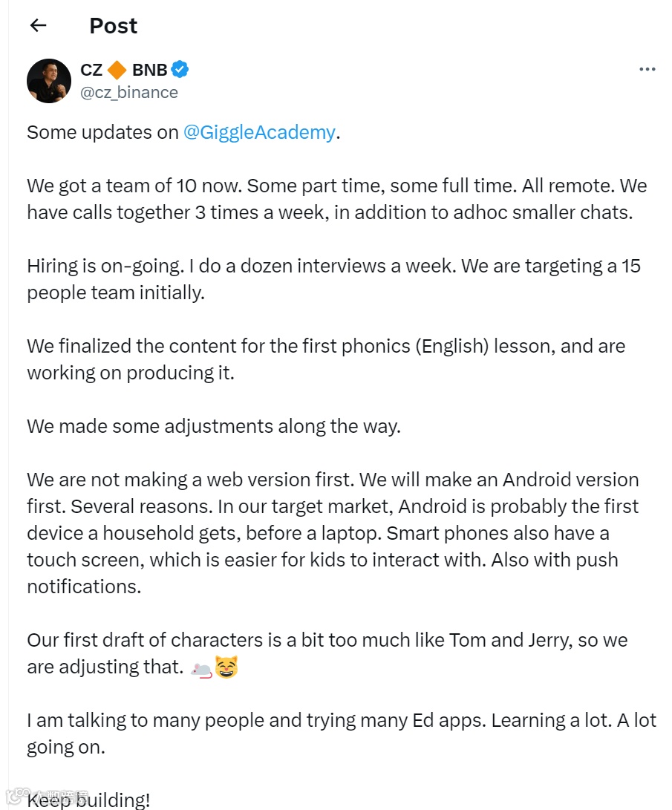Click the grinning cat emoji

pos(226,667)
